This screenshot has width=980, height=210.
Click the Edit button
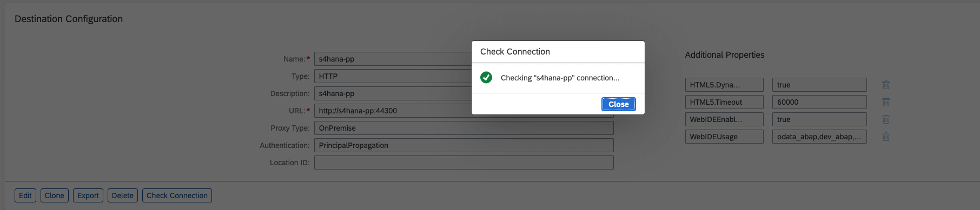[25, 195]
